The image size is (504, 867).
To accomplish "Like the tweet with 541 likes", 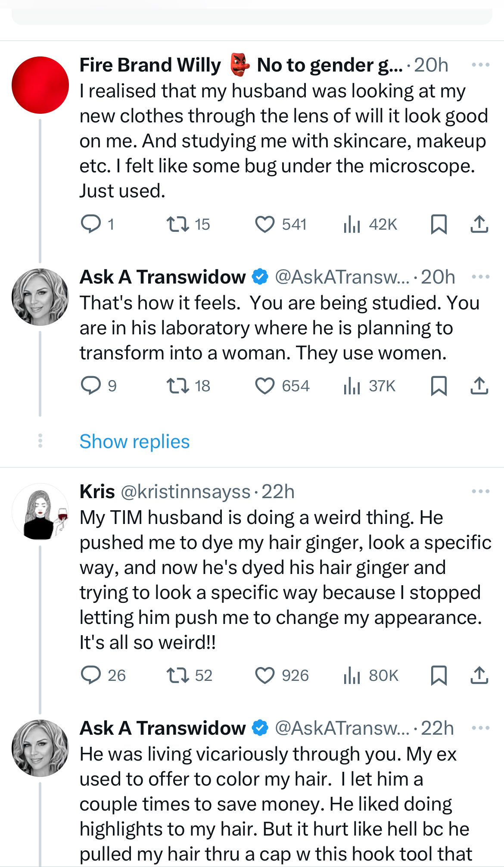I will point(264,224).
